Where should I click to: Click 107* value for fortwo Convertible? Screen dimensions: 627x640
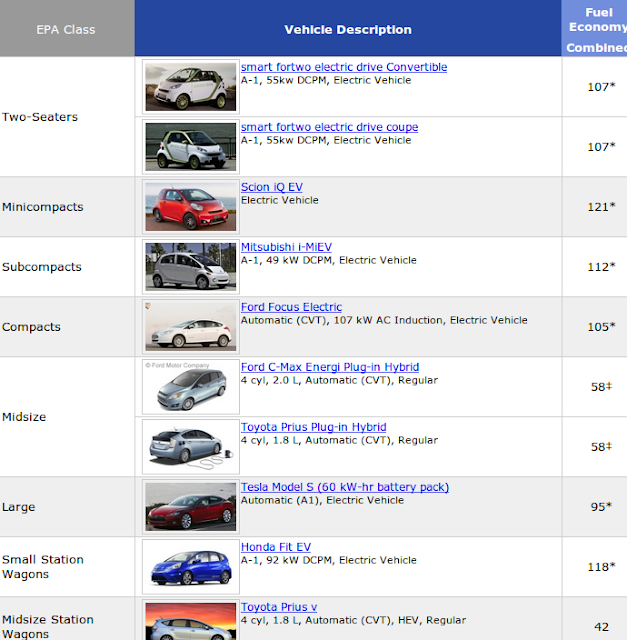(601, 87)
